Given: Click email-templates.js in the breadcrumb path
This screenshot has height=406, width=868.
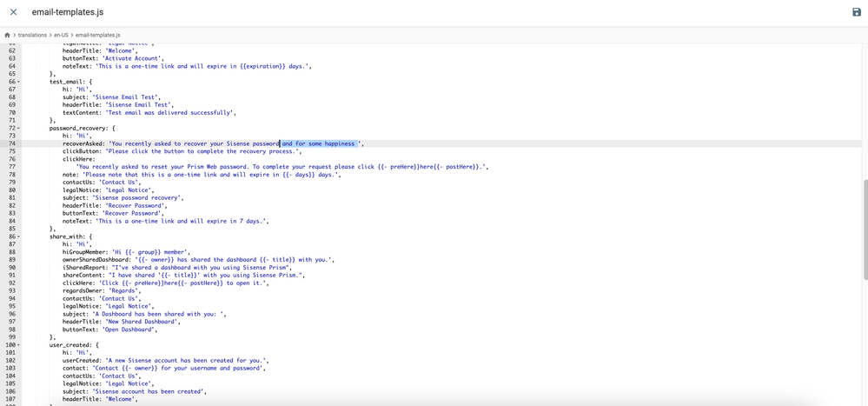Looking at the screenshot, I should (98, 35).
